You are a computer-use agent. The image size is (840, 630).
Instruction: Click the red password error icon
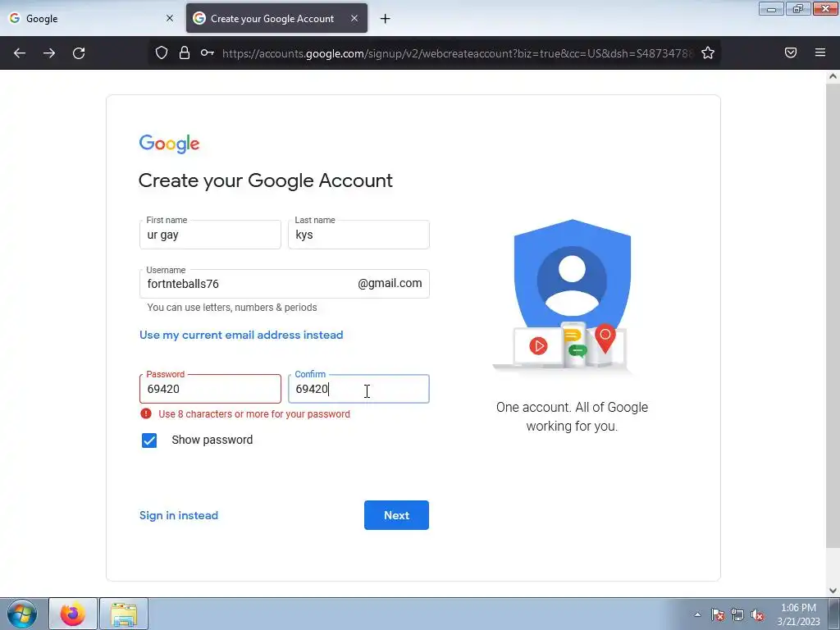pos(146,413)
